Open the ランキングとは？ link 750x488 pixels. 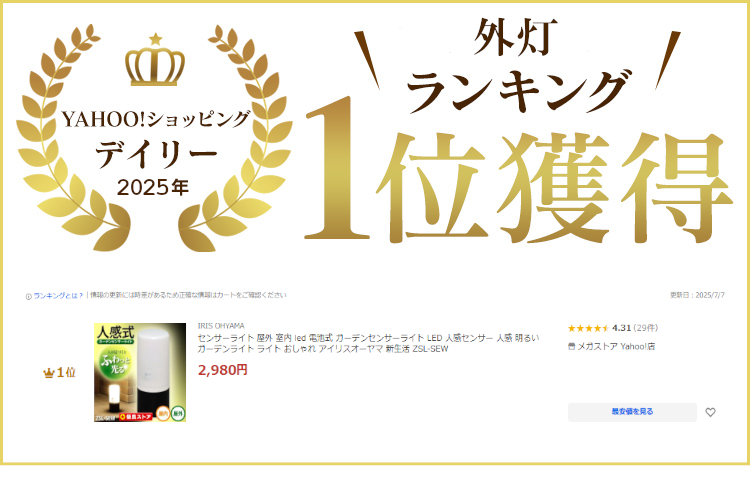(x=58, y=295)
